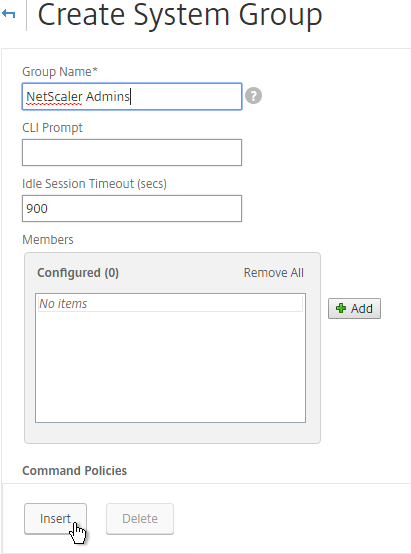
Task: Click the Configured (0) header
Action: (x=78, y=273)
